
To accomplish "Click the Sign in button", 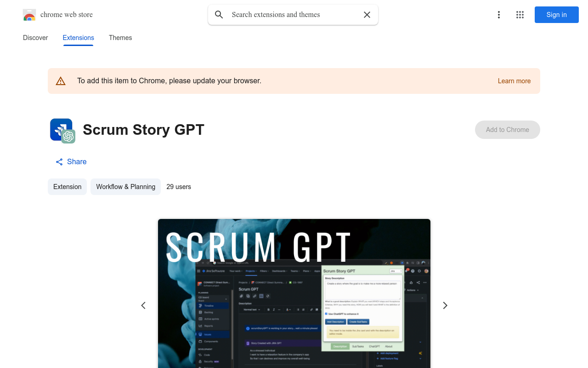I will click(x=556, y=15).
